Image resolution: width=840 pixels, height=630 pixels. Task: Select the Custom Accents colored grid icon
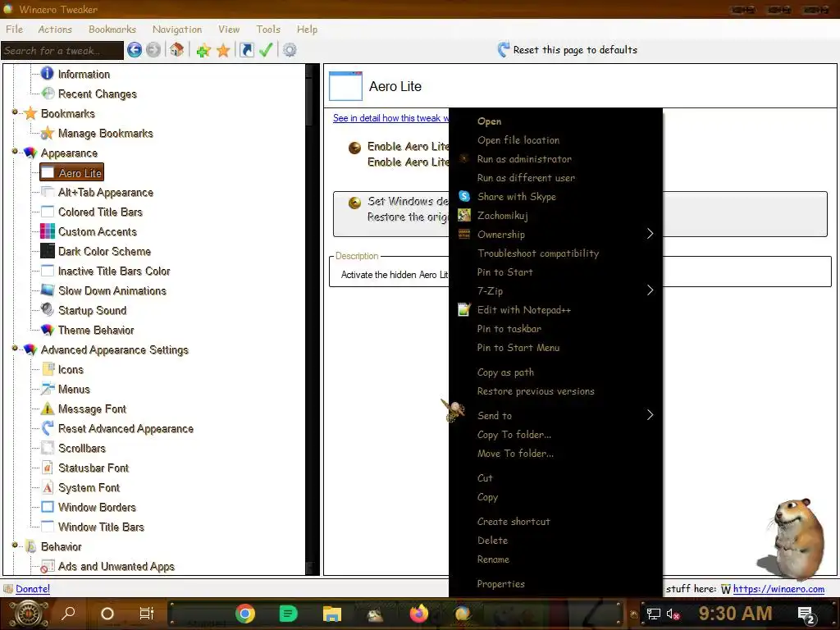pyautogui.click(x=48, y=231)
